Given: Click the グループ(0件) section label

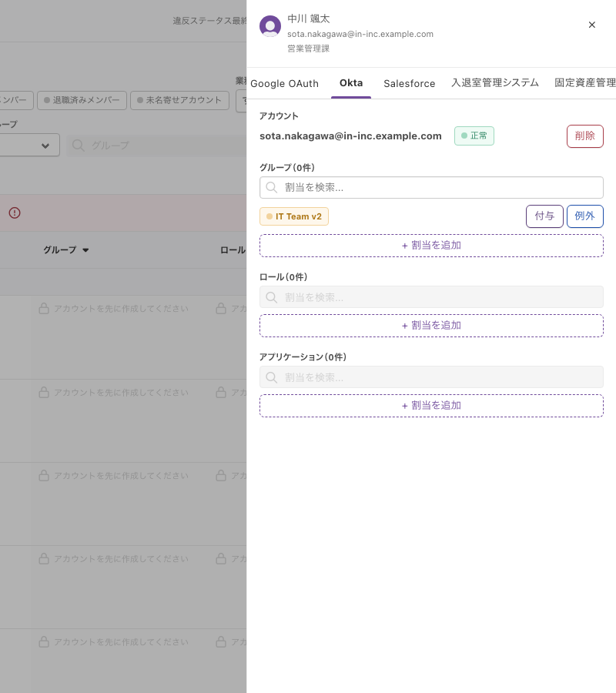Looking at the screenshot, I should 287,168.
